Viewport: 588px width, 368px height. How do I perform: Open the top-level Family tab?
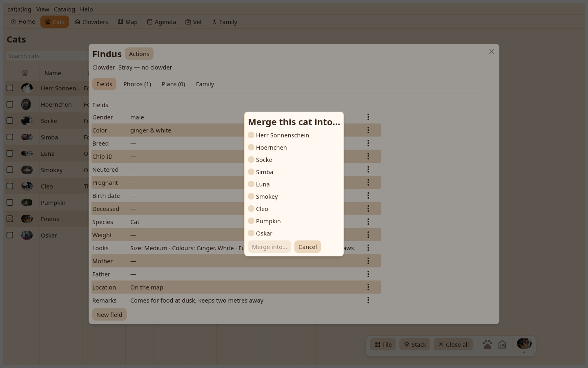coord(225,22)
